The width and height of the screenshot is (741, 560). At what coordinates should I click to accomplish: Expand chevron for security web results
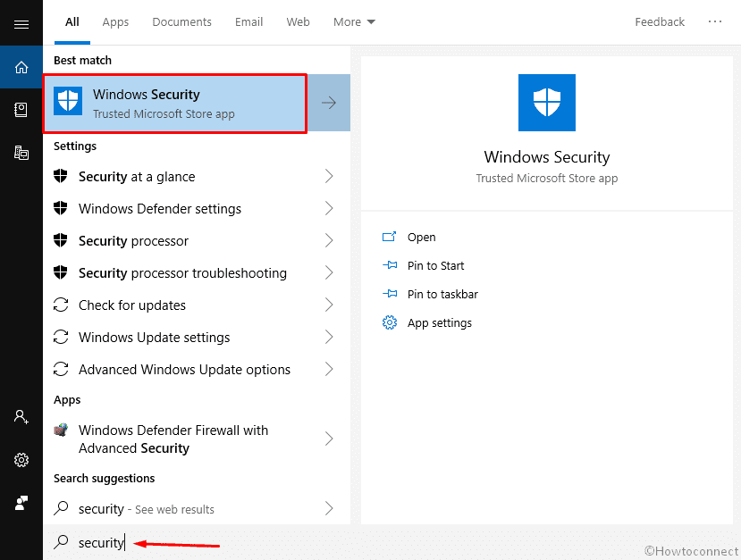tap(329, 508)
